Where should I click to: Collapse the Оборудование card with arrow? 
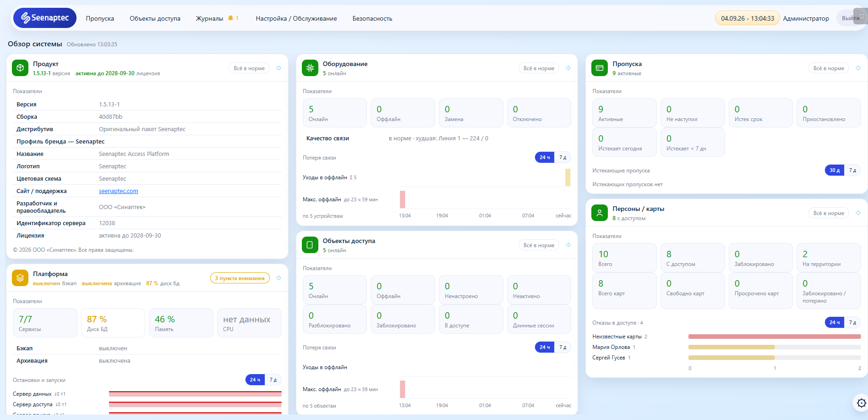click(568, 68)
